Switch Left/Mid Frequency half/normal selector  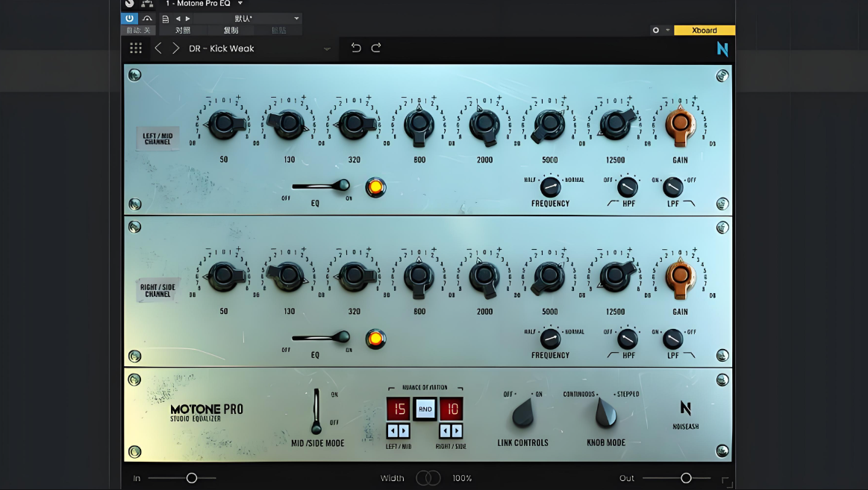point(550,187)
